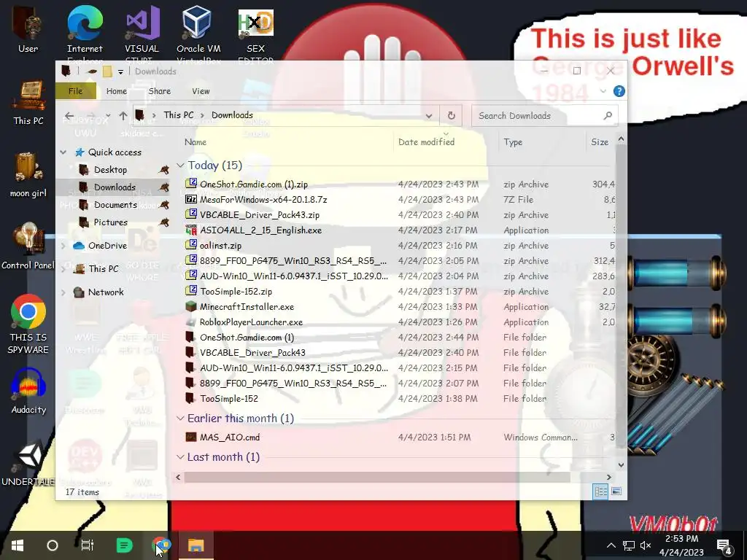
Task: Open the moon girl desktop icon
Action: tap(28, 174)
